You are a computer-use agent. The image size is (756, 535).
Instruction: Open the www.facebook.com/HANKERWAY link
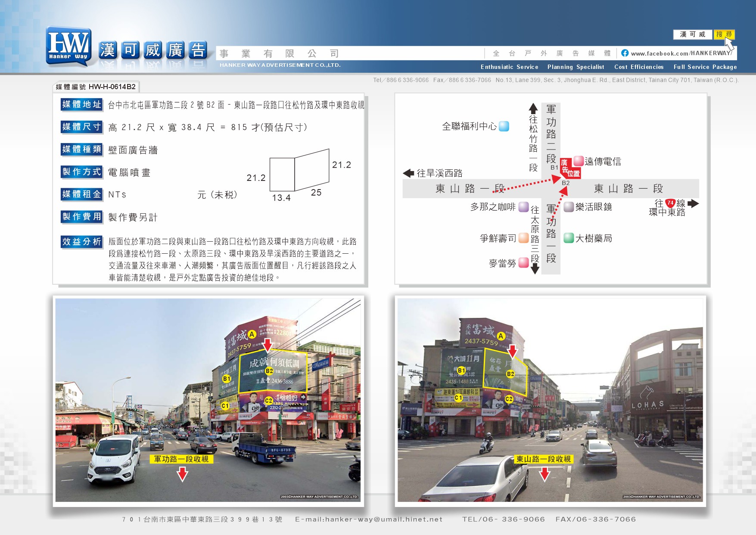(681, 53)
